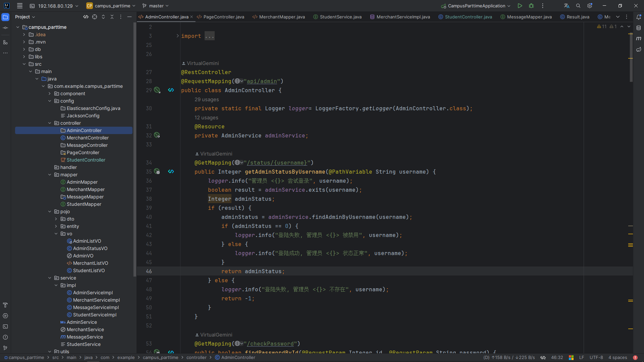Open the Database tool window icon

pyautogui.click(x=639, y=28)
